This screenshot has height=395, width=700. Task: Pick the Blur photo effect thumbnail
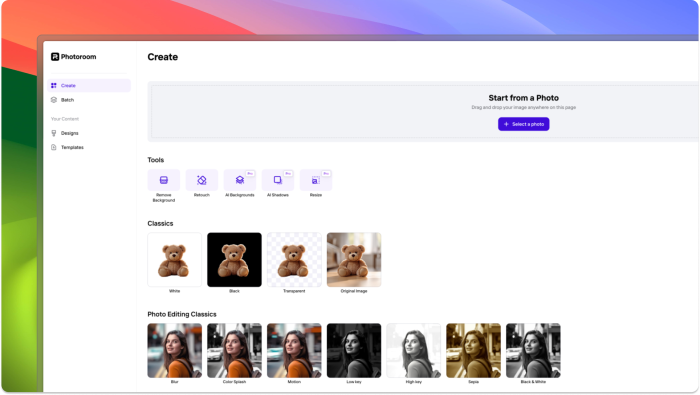point(175,351)
